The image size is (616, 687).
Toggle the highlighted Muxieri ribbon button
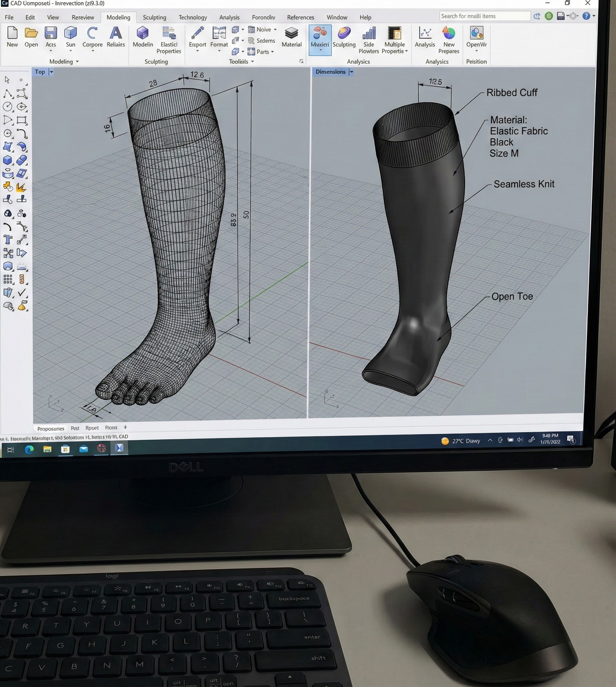tap(320, 39)
